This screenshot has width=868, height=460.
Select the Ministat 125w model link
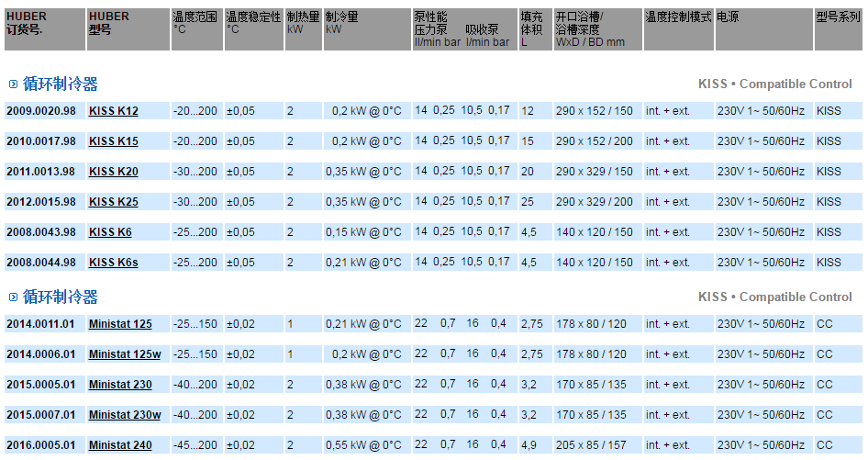(x=125, y=354)
